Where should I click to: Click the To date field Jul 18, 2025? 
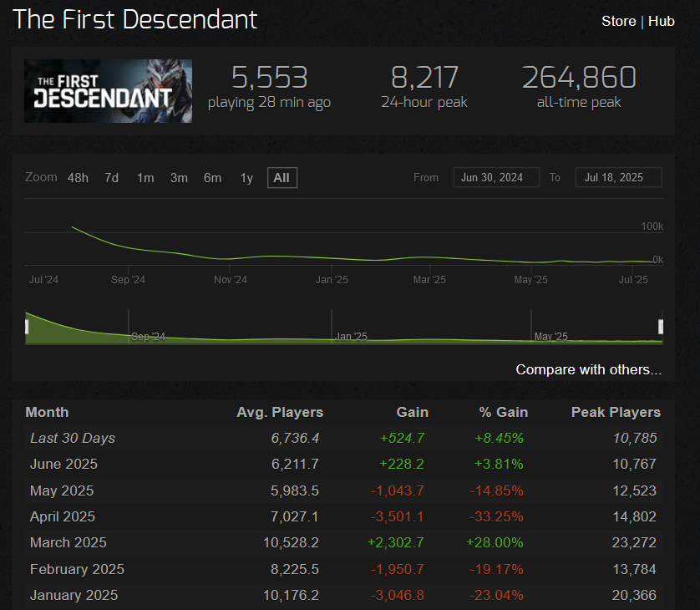(x=618, y=177)
